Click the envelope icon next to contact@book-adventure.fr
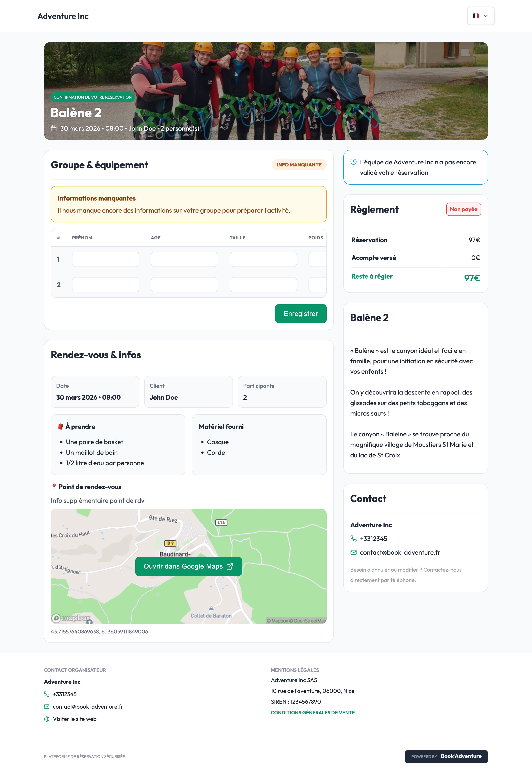The image size is (532, 776). click(353, 552)
